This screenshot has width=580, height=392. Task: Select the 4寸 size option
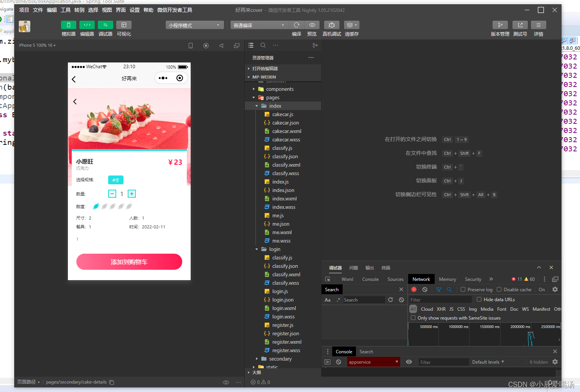pos(115,180)
